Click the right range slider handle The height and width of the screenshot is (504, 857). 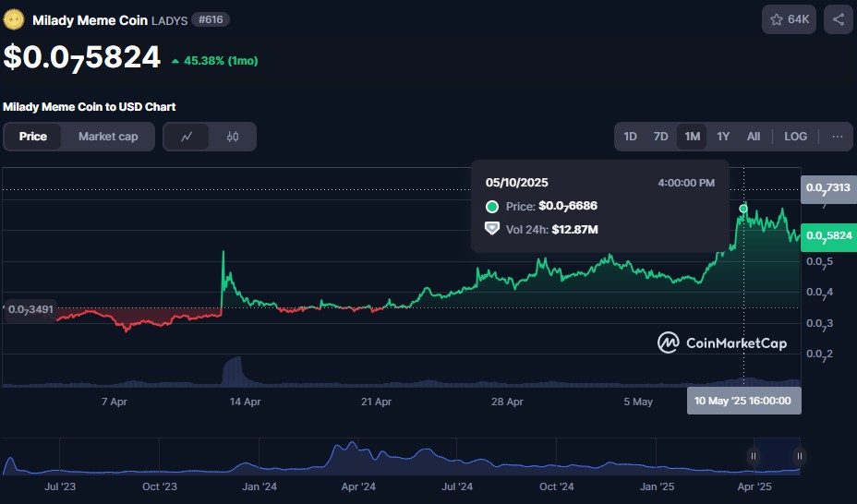click(799, 456)
